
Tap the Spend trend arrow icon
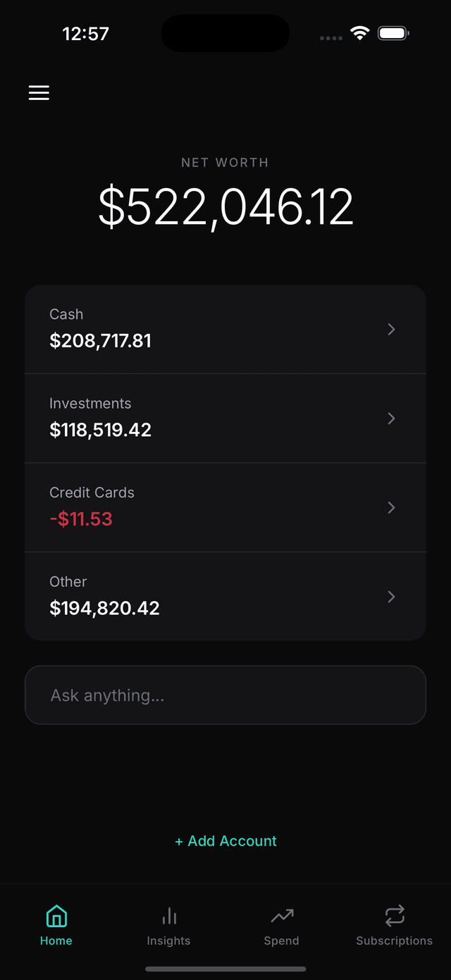coord(282,916)
